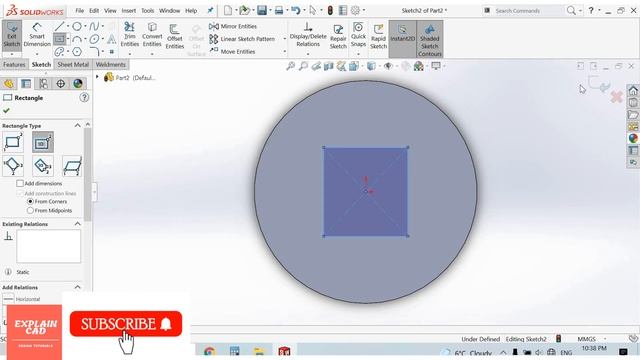Viewport: 640px width, 360px height.
Task: Switch to the Features tab
Action: tap(14, 64)
